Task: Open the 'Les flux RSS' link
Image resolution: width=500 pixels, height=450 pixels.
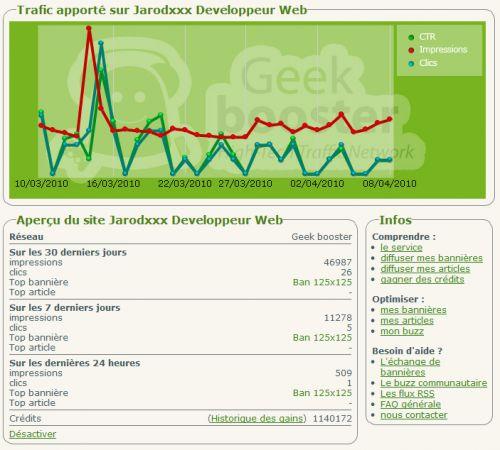Action: [407, 394]
